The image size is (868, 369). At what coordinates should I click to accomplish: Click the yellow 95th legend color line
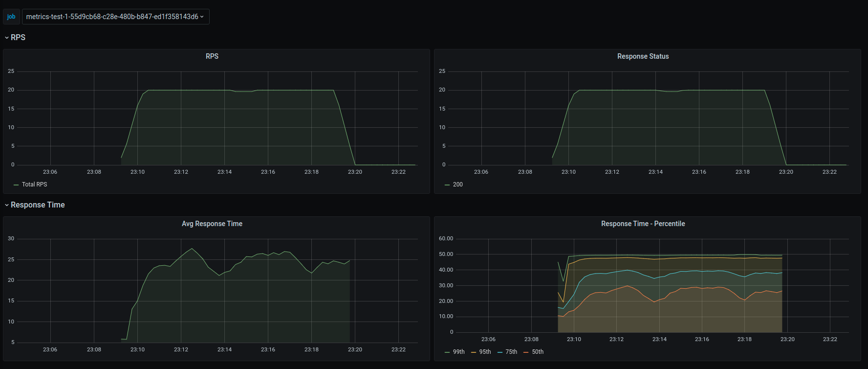tap(474, 352)
